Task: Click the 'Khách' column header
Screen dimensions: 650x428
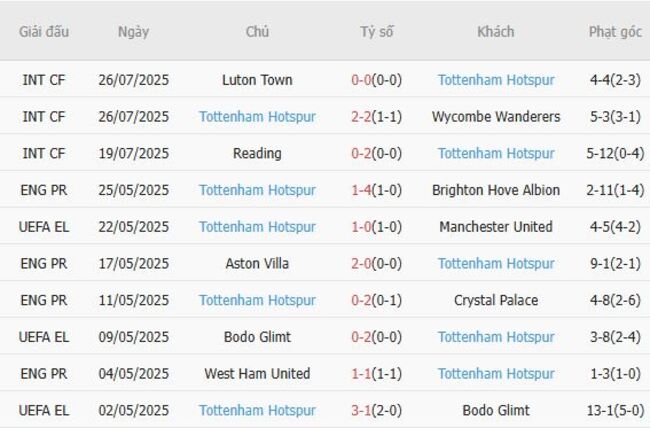Action: [496, 32]
